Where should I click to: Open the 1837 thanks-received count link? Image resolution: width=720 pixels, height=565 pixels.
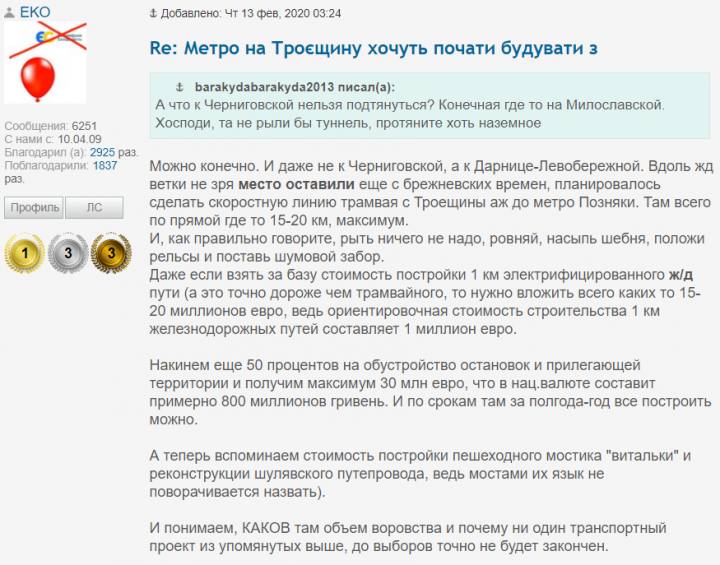(105, 165)
